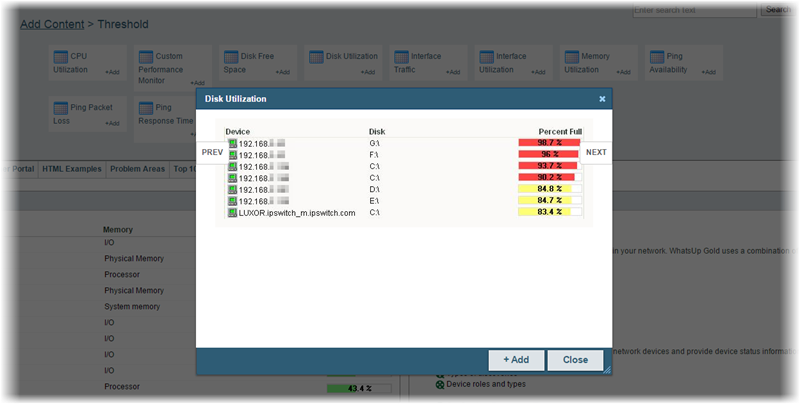Add the Memory Utilization report via +Add
This screenshot has height=404, width=800.
[x=623, y=72]
